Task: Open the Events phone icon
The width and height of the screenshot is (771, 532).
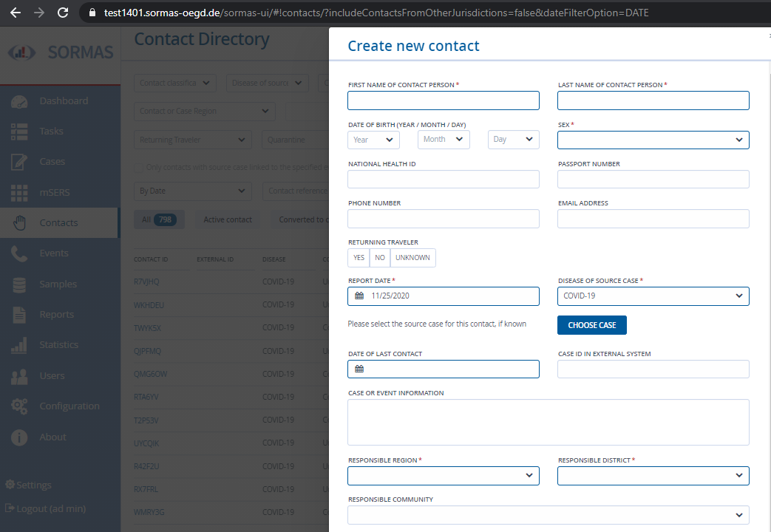Action: [19, 253]
